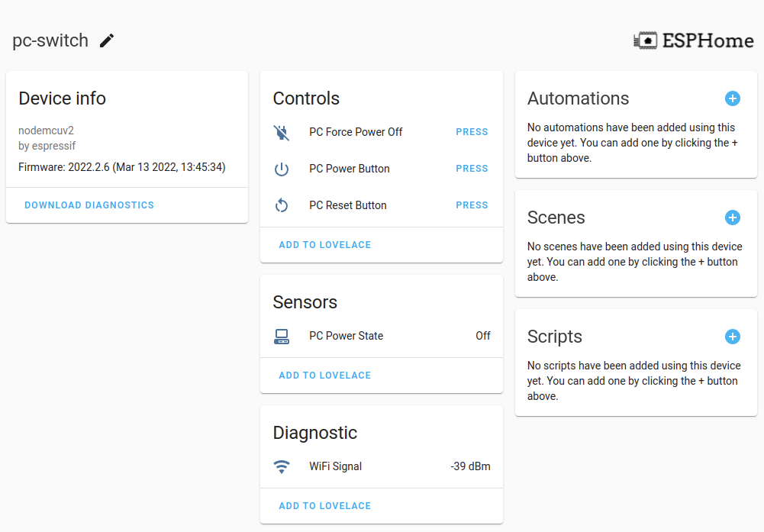Click the PC Power State value Off
Viewport: 764px width, 532px height.
click(483, 336)
